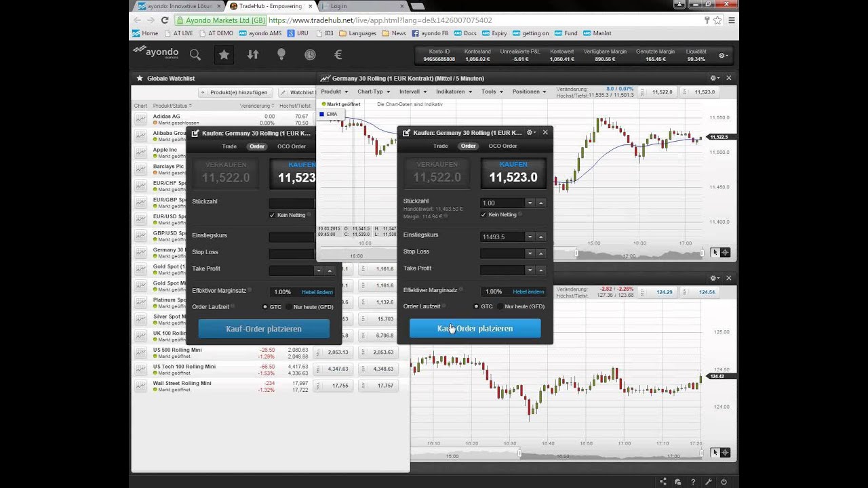Click Einstiegskurs field showing 11493.5
Screen dimensions: 868x488
tap(502, 237)
